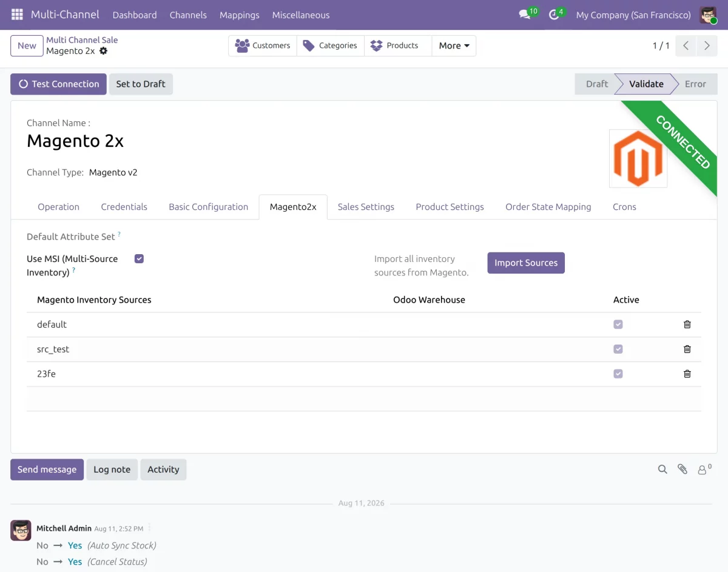Open the Mappings menu
The image size is (728, 572).
click(x=240, y=15)
